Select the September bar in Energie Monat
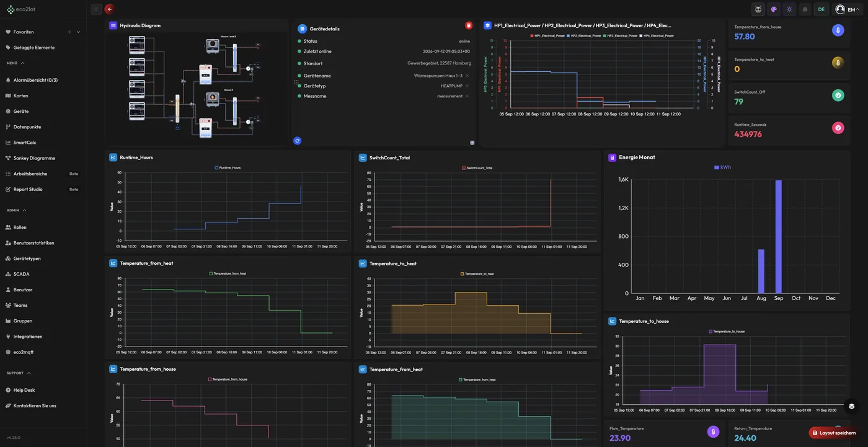 tap(779, 237)
